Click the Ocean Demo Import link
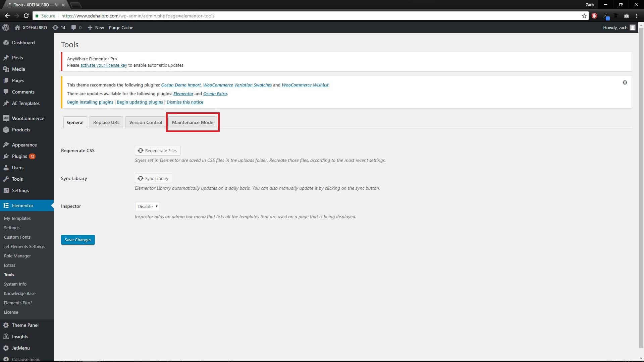 (x=181, y=85)
